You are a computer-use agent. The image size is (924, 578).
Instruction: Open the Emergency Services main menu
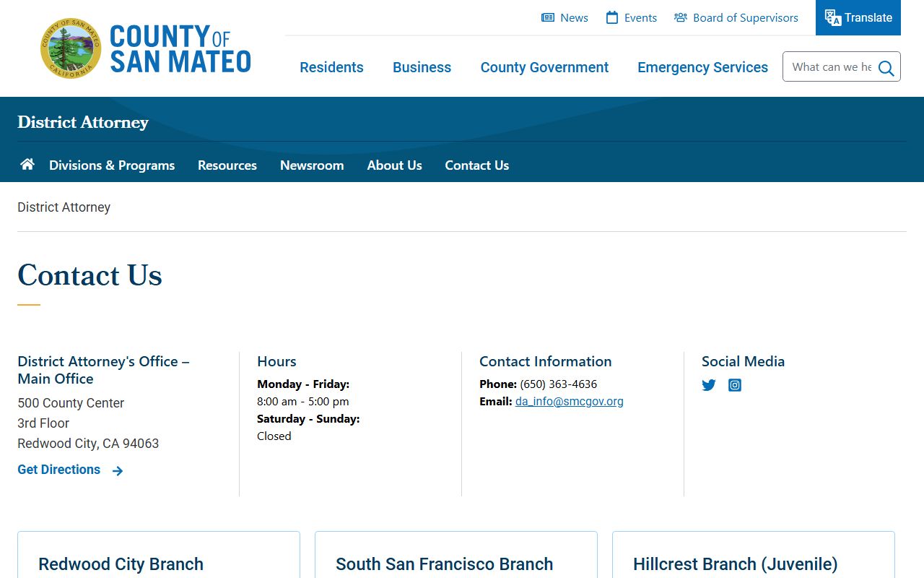click(702, 67)
